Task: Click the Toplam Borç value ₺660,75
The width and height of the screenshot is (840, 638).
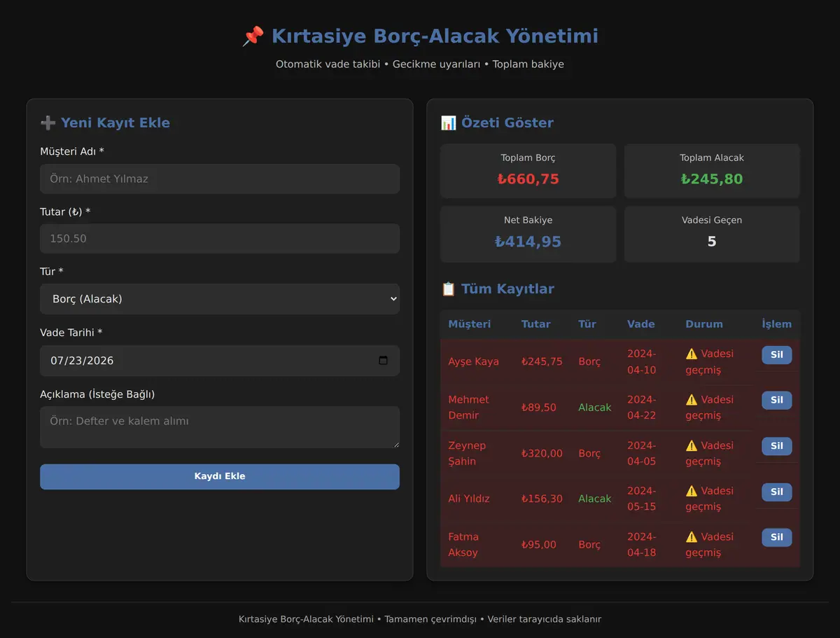Action: click(528, 179)
